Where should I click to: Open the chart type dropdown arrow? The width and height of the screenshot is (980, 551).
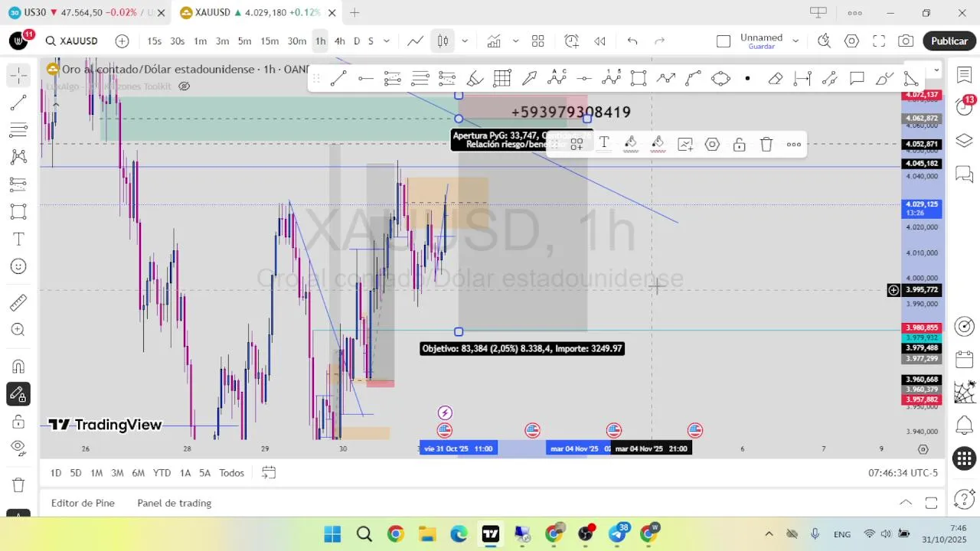(x=464, y=41)
